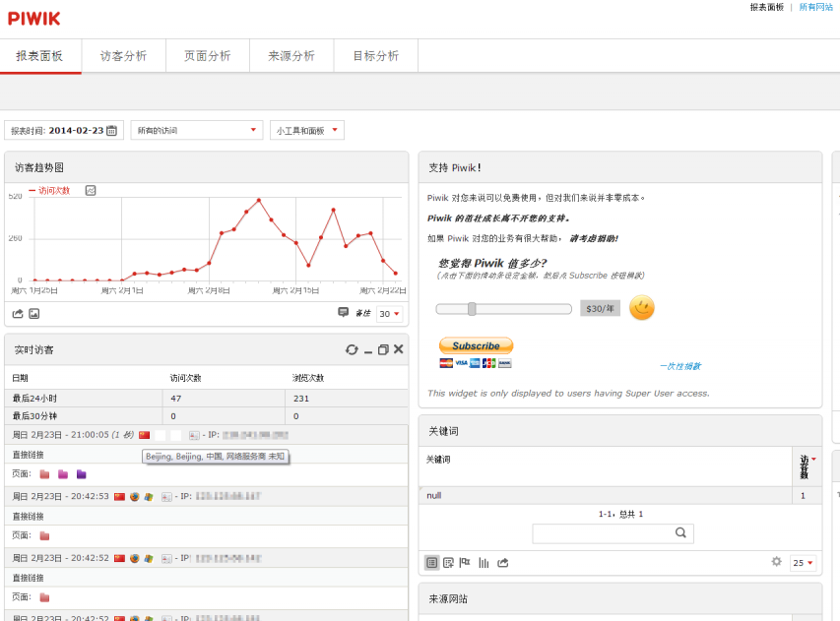Open the 小工具和面板 dropdown
Viewport: 840px width, 621px height.
pyautogui.click(x=307, y=130)
